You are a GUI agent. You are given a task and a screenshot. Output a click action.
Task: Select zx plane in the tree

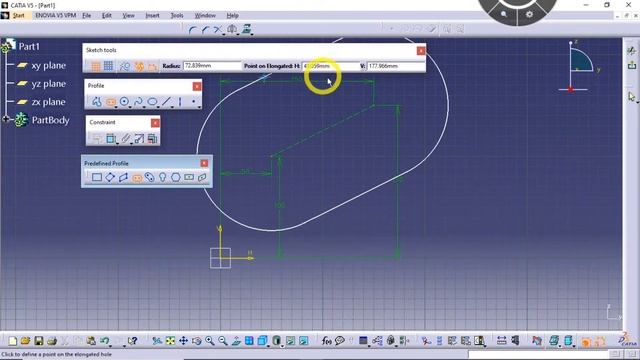coord(49,102)
